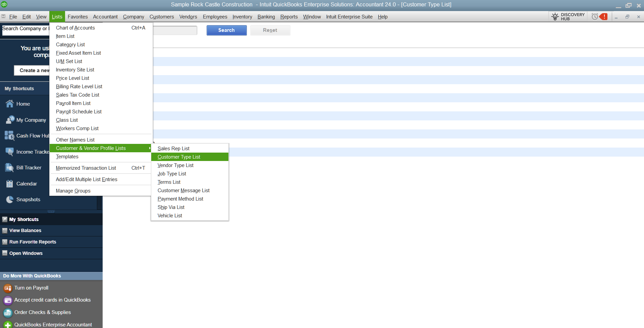This screenshot has width=644, height=328.
Task: Click Create a new company button
Action: pos(32,70)
